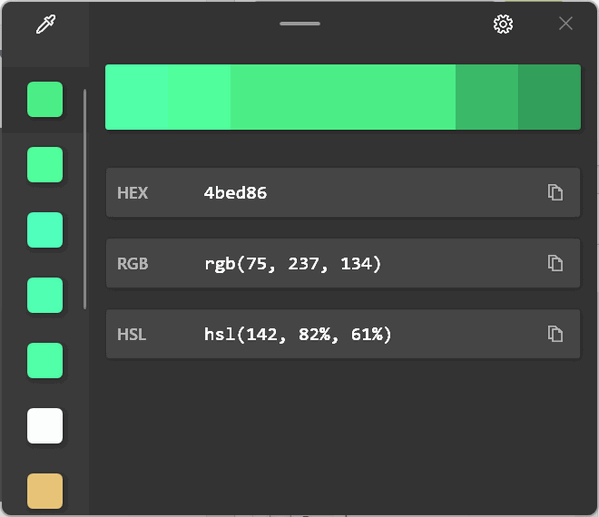Pick the fifth green history swatch
The height and width of the screenshot is (517, 599).
coord(45,361)
